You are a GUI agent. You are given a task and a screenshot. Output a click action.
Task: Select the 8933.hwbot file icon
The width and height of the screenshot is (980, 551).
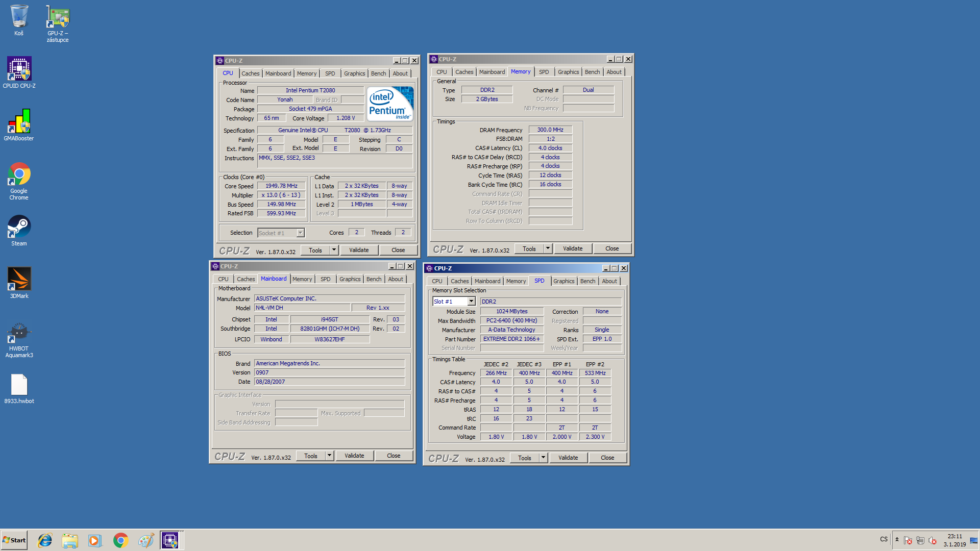click(x=19, y=389)
